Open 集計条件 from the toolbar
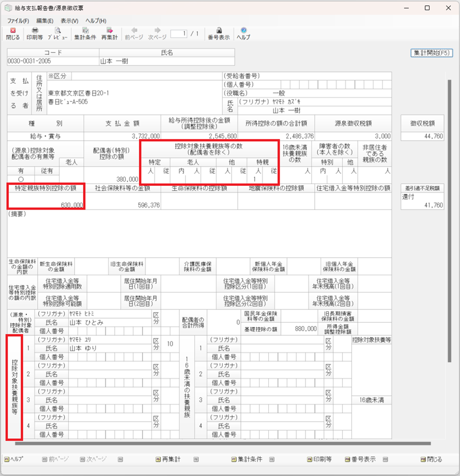The height and width of the screenshot is (476, 460). (x=85, y=34)
